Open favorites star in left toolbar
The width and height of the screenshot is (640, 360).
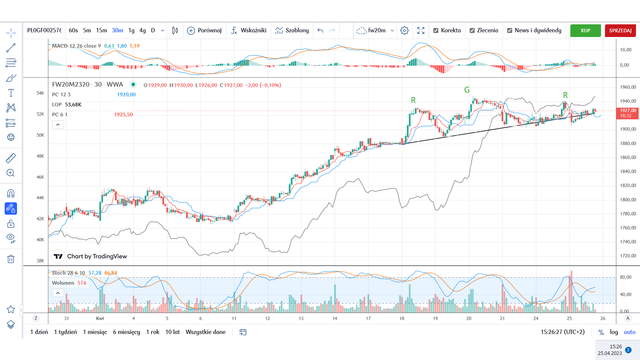coord(11,309)
